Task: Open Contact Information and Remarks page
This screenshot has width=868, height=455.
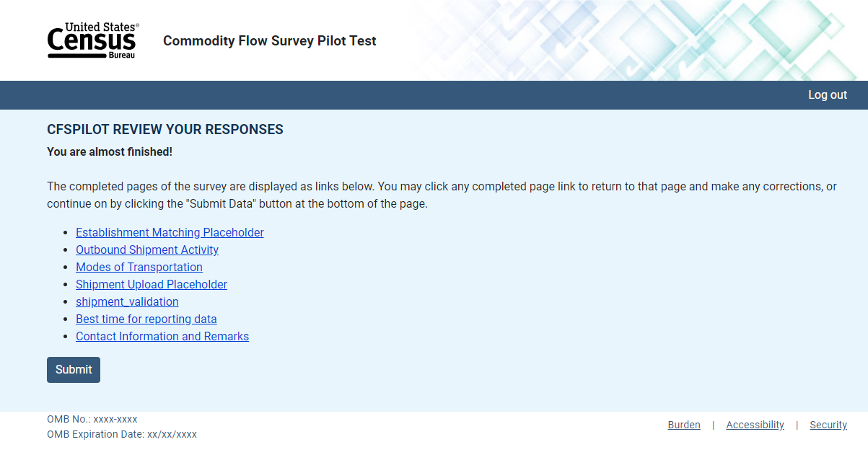Action: 162,337
